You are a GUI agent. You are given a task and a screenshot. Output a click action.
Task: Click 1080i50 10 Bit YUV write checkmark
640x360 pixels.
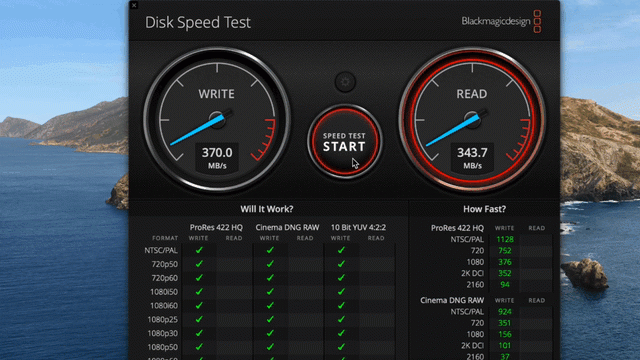(x=341, y=292)
